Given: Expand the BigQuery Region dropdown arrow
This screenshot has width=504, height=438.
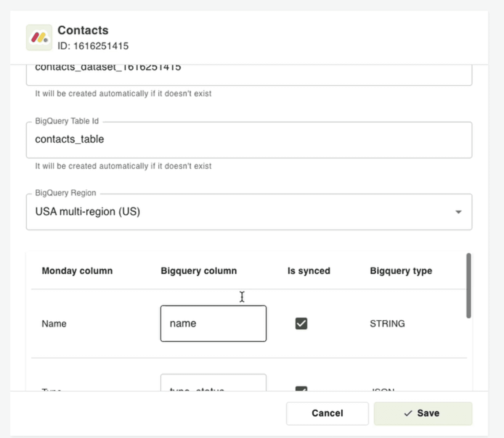Looking at the screenshot, I should tap(458, 212).
